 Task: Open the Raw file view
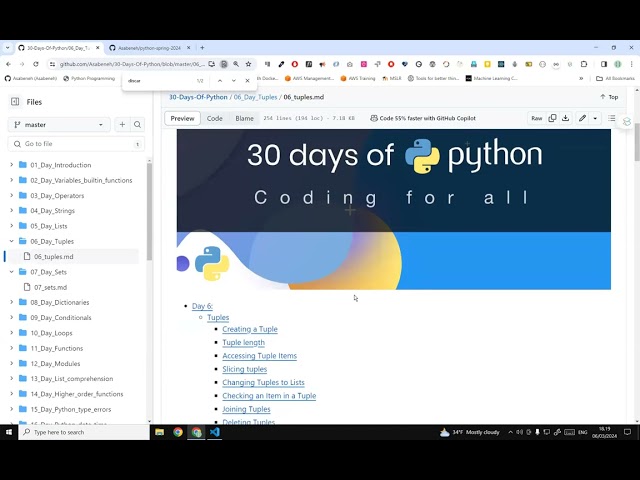536,118
